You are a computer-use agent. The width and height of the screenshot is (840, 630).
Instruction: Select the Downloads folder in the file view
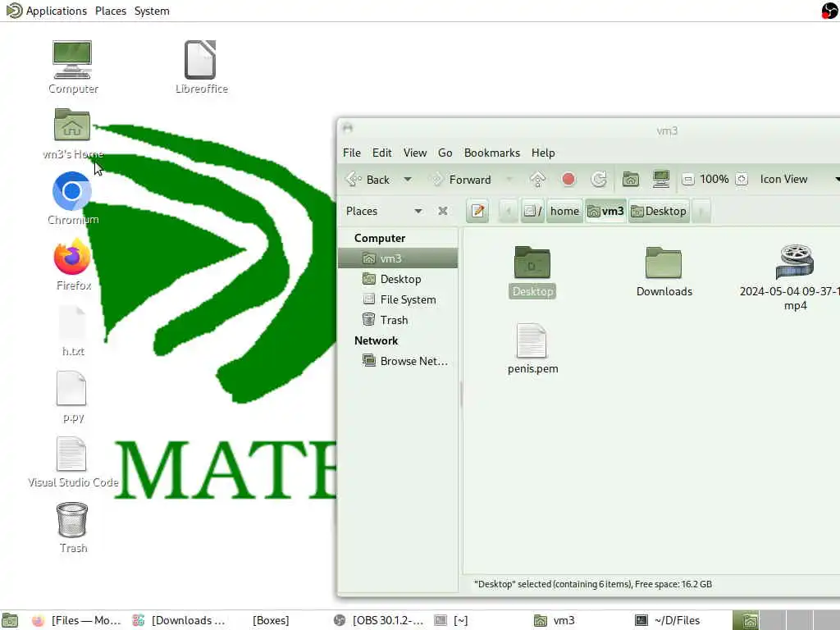tap(664, 272)
